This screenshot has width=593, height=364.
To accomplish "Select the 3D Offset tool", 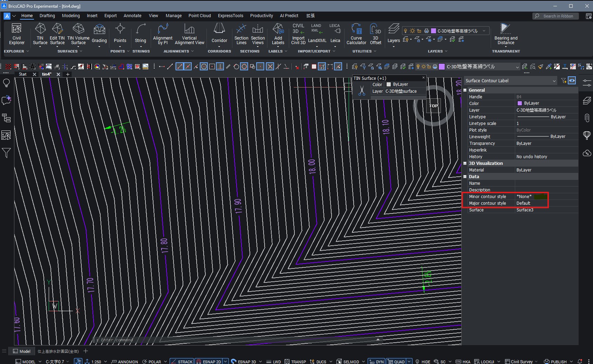I will pyautogui.click(x=375, y=34).
